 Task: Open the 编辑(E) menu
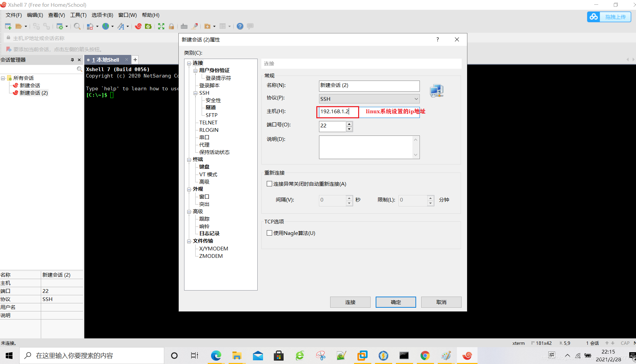(35, 15)
